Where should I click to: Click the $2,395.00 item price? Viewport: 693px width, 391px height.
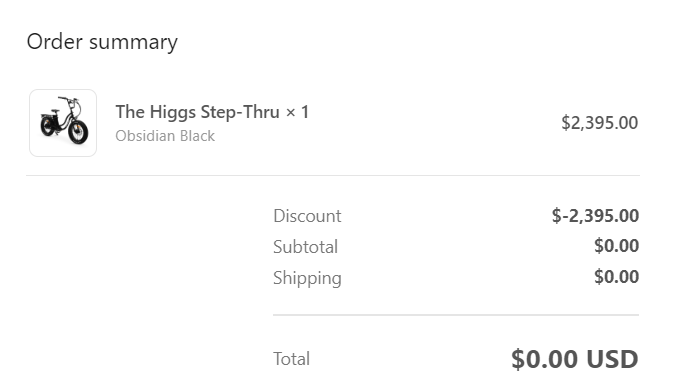coord(599,123)
